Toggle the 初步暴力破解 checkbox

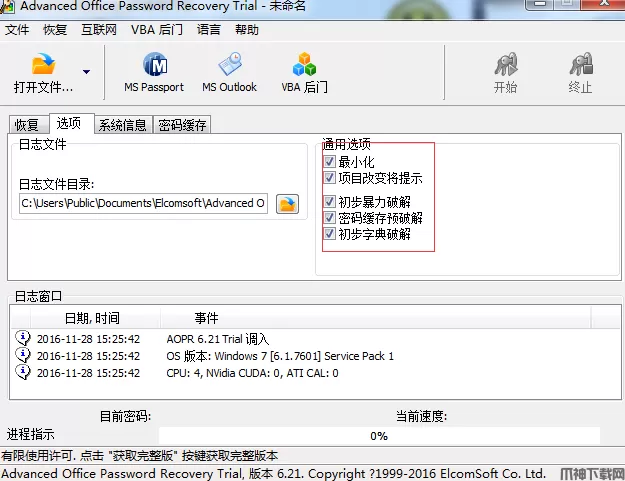pos(329,201)
